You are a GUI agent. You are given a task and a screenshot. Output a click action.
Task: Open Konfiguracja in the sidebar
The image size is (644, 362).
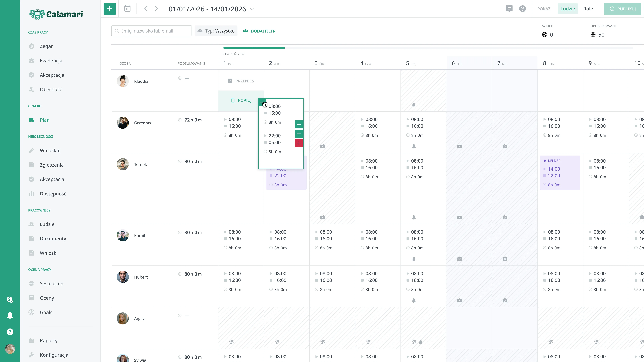click(x=54, y=355)
